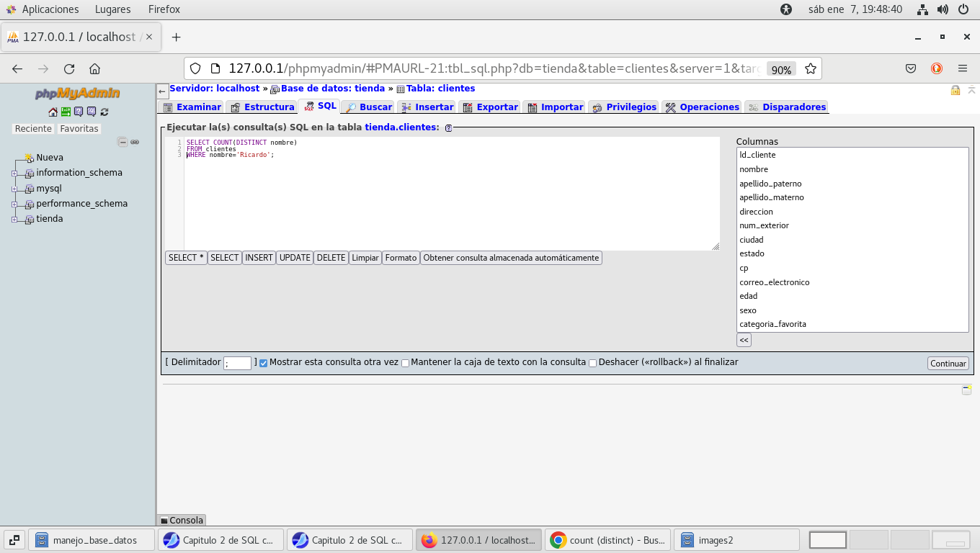Check the 'Deshacer (rollback) al finalizar' box
Viewport: 980px width, 553px height.
pyautogui.click(x=592, y=363)
